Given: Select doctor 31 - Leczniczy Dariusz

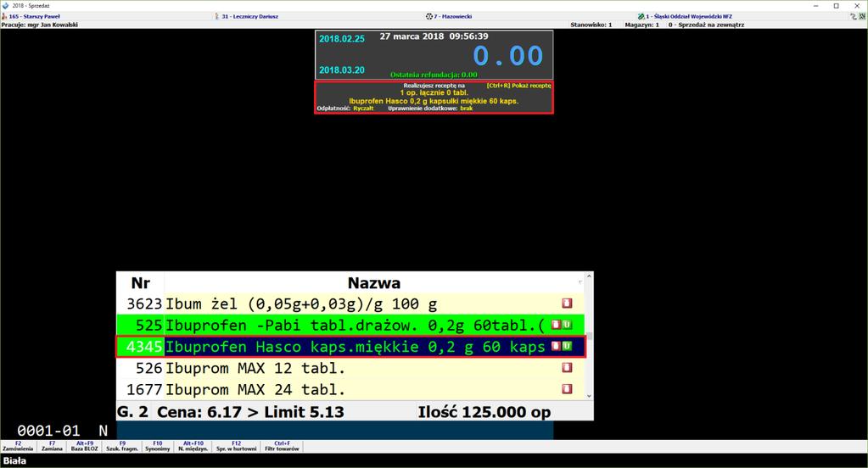Looking at the screenshot, I should pyautogui.click(x=249, y=17).
